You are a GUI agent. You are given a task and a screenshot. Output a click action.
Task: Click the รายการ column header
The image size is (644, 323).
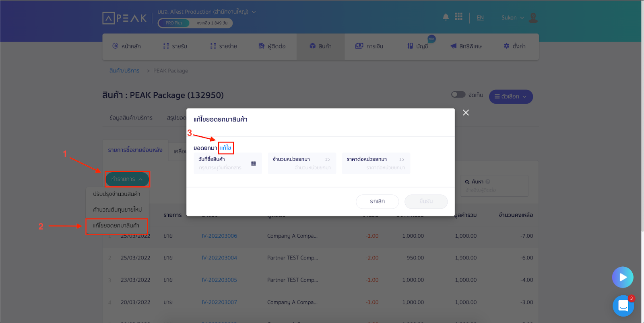pyautogui.click(x=172, y=215)
